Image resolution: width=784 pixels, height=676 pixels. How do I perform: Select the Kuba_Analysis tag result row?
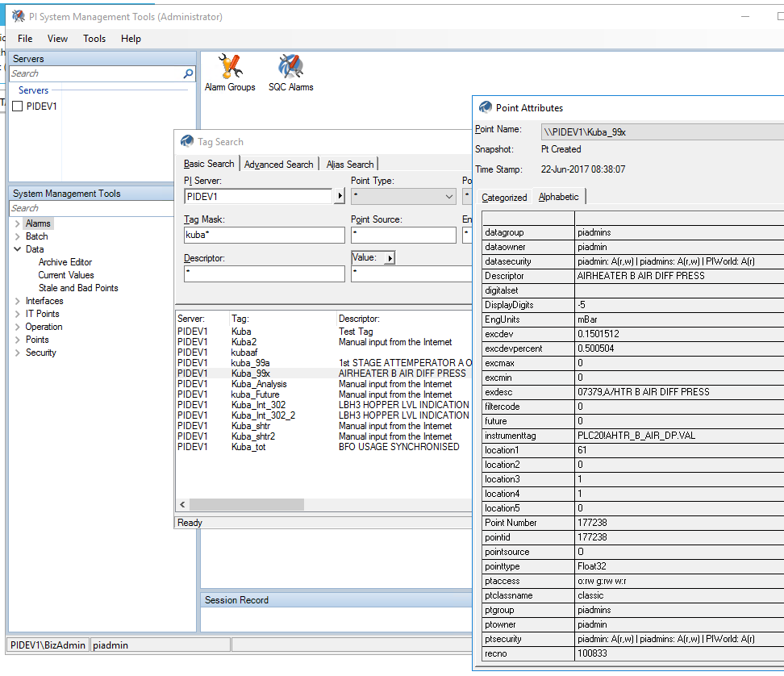pos(324,384)
